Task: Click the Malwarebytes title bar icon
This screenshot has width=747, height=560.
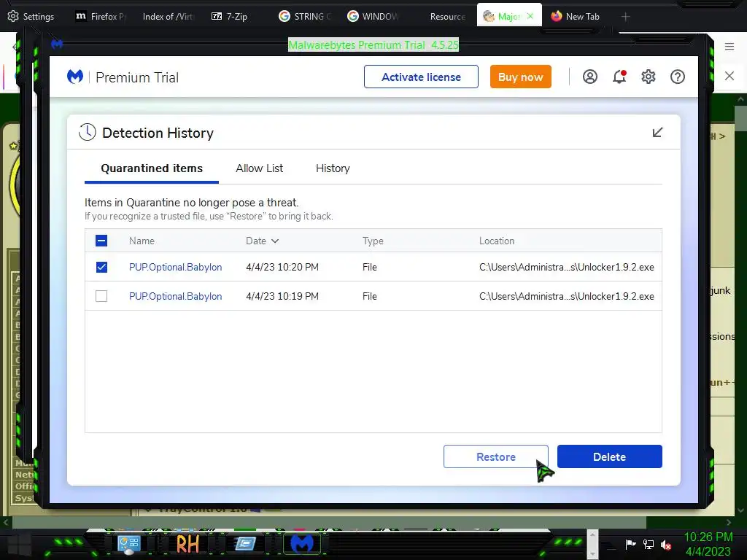Action: coord(57,44)
